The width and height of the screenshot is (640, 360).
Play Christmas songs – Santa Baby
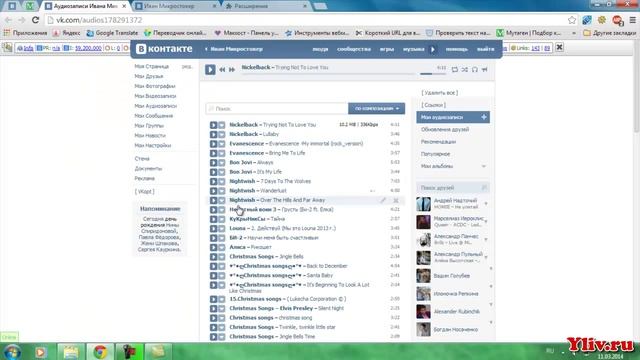pos(213,276)
